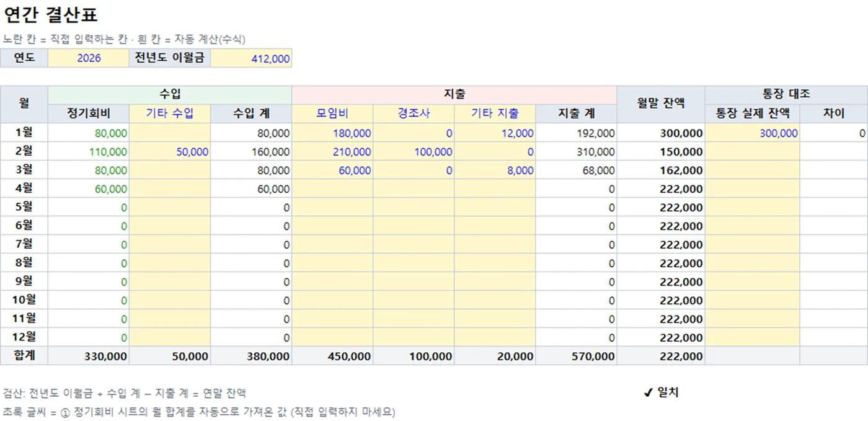Select the 6월 row label
Image resolution: width=868 pixels, height=421 pixels.
(x=24, y=226)
